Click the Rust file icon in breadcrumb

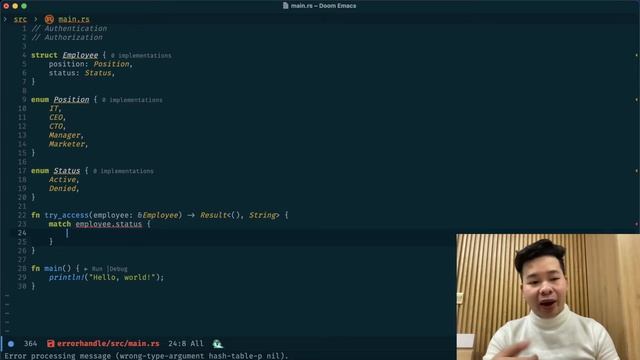click(49, 19)
